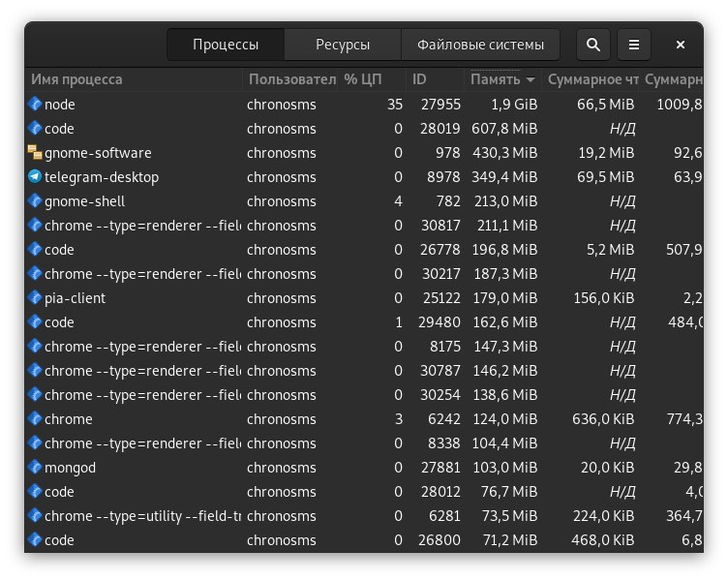Viewport: 728px width, 580px height.
Task: Click icon of chrome renderer PID 30817
Action: [35, 225]
